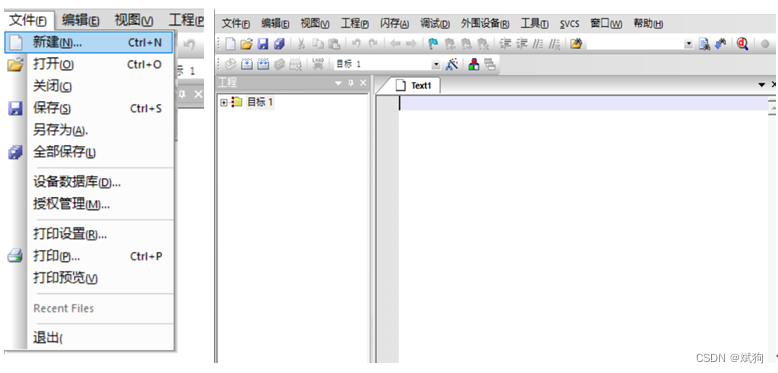Choose 关闭(C) from the File menu
This screenshot has height=373, width=778.
(x=89, y=86)
